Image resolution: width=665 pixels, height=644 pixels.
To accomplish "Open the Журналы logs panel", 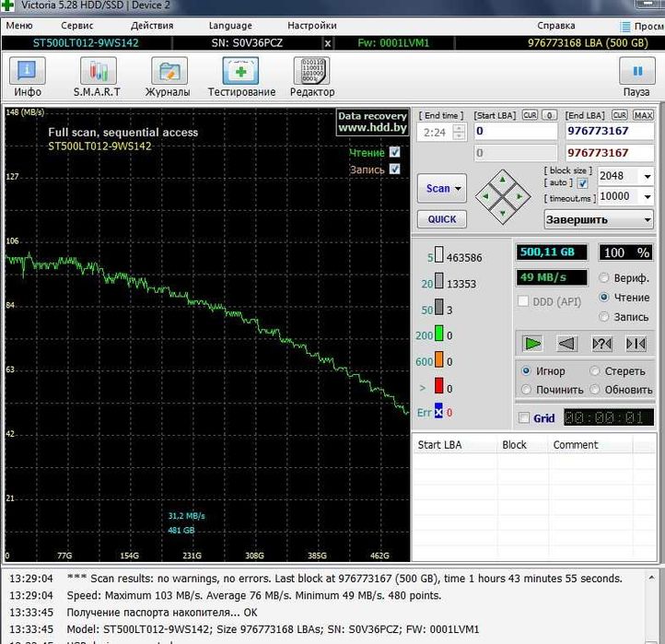I will (x=168, y=76).
